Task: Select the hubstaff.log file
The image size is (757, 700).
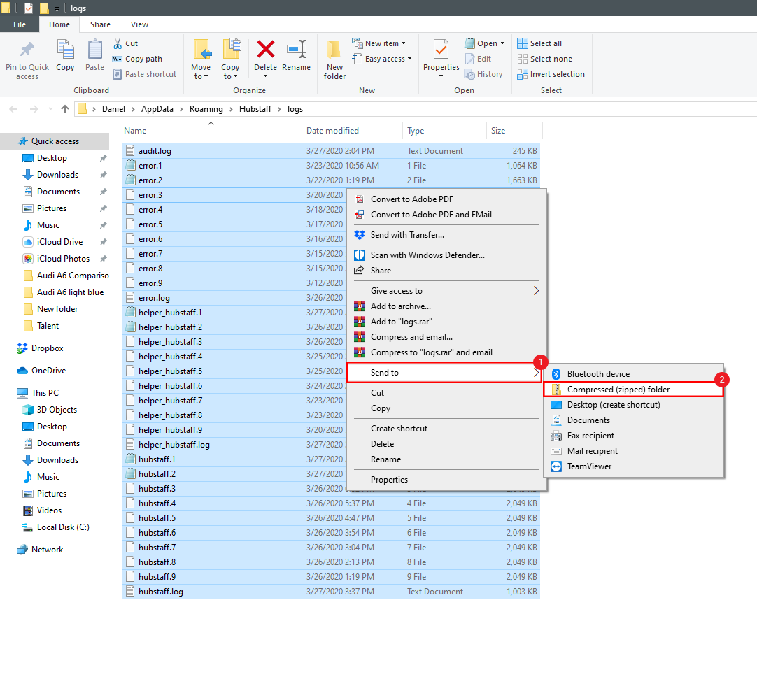Action: (331, 592)
